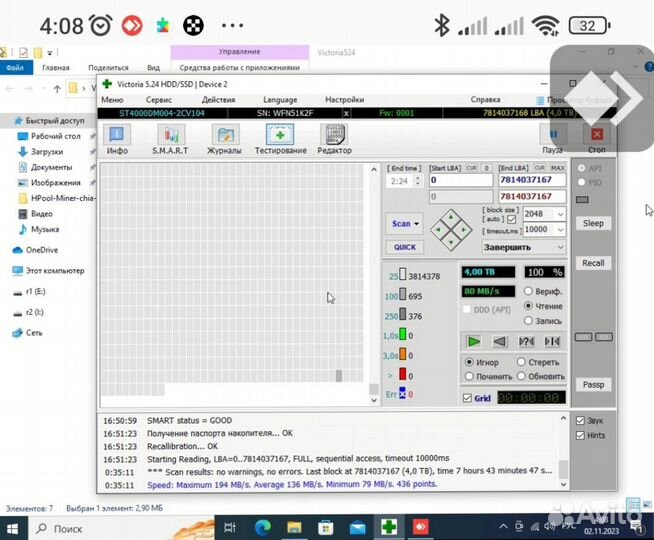Select Чтение read mode radio button

point(528,306)
